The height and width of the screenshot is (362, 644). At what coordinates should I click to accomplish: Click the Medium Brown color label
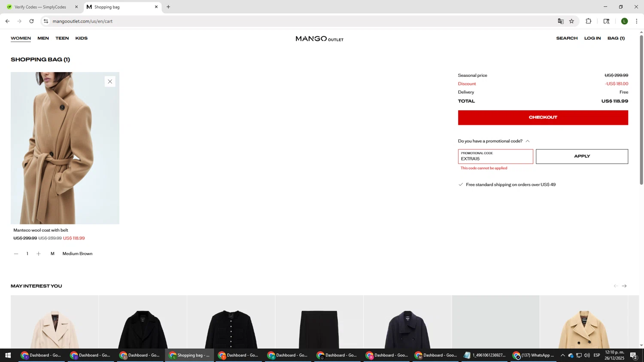click(77, 254)
